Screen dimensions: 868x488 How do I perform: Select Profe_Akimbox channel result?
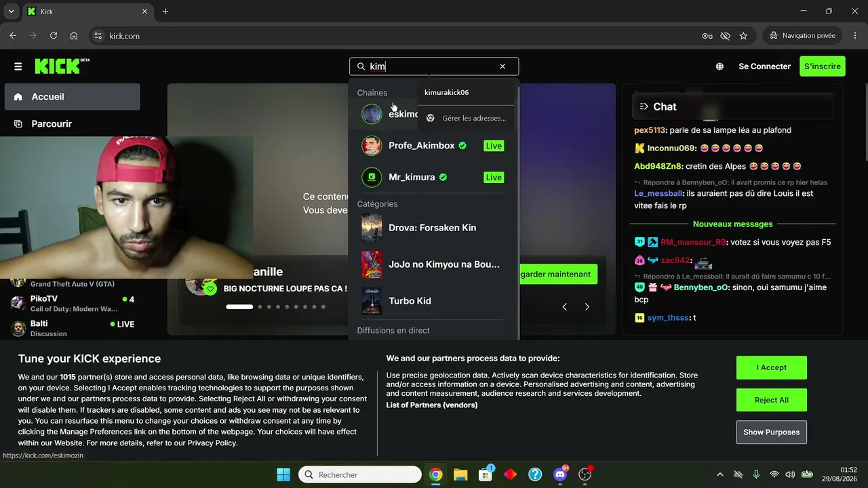tap(433, 146)
